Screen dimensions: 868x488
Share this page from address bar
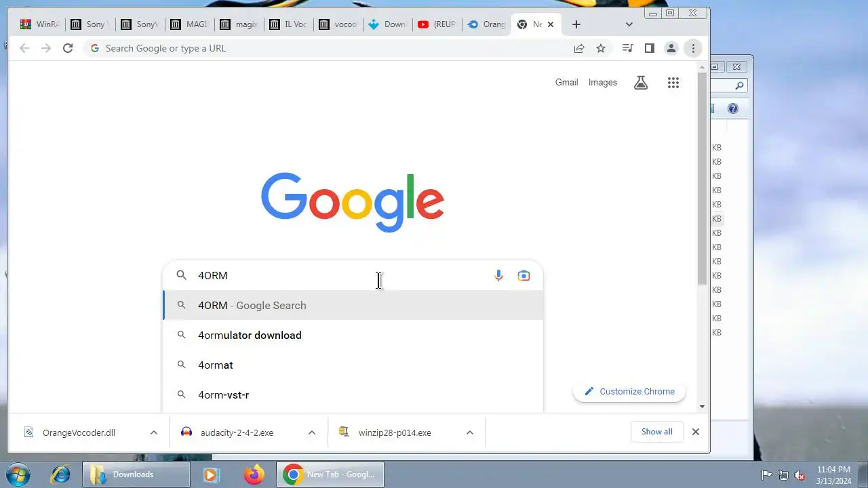[579, 48]
